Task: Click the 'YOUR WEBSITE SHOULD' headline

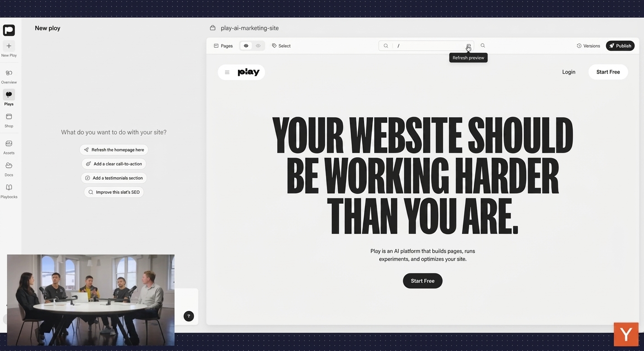Action: [x=423, y=135]
